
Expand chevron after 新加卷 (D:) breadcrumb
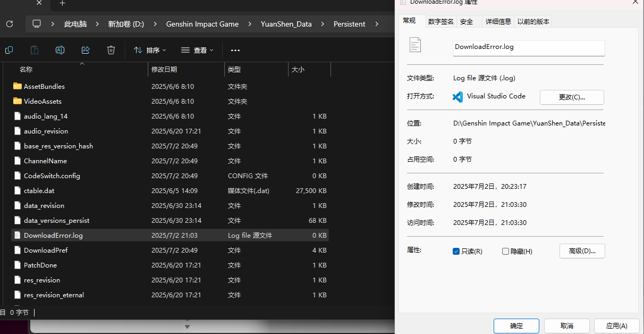(x=155, y=24)
